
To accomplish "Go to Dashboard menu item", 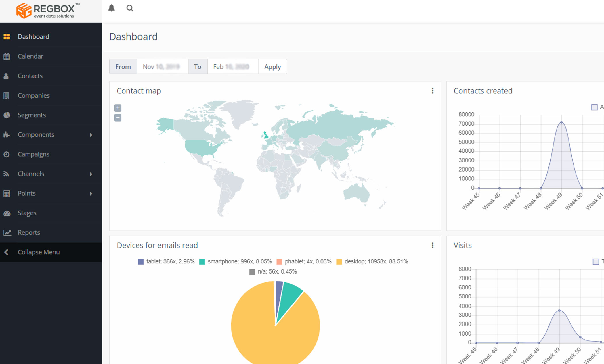I will pyautogui.click(x=51, y=37).
